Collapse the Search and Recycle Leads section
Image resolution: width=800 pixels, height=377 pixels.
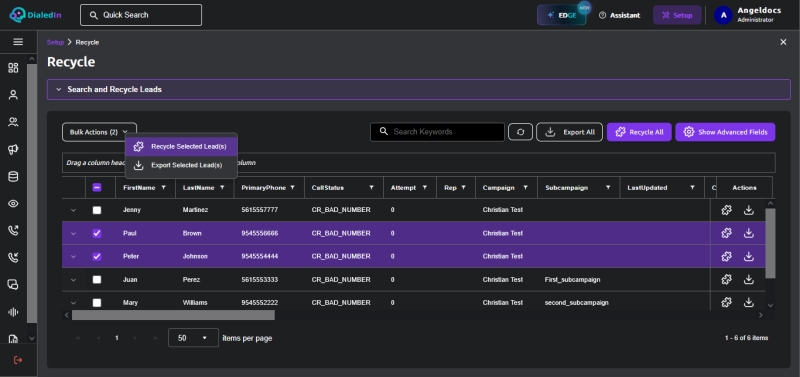[x=418, y=89]
